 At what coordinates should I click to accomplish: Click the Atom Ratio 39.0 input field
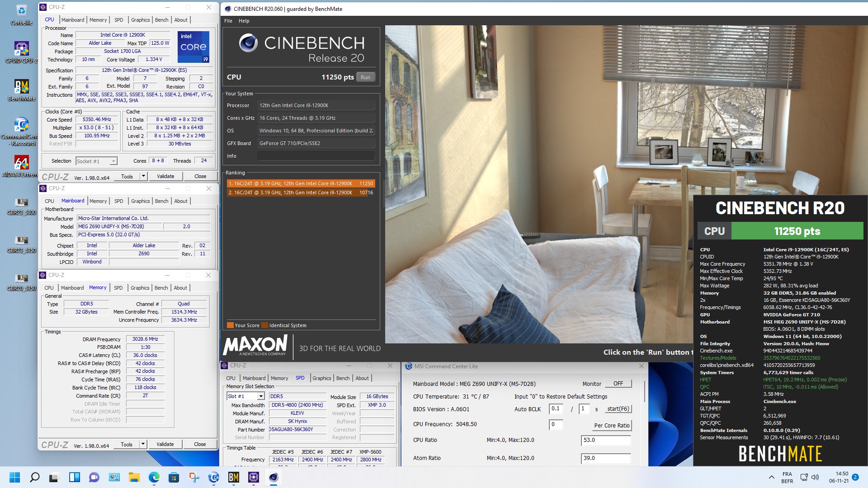tap(606, 458)
